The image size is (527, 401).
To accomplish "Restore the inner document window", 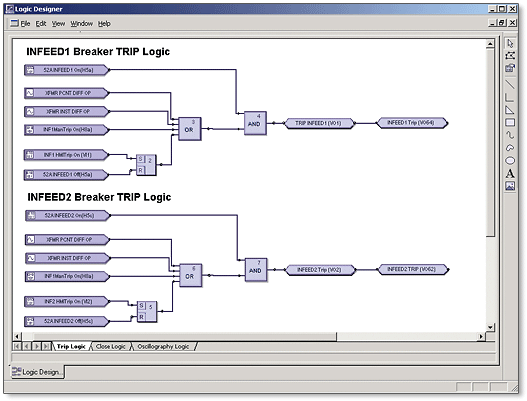I will [502, 23].
